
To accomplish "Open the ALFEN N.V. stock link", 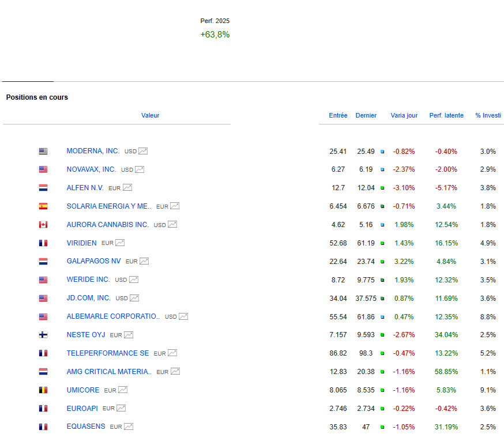I will click(x=85, y=188).
